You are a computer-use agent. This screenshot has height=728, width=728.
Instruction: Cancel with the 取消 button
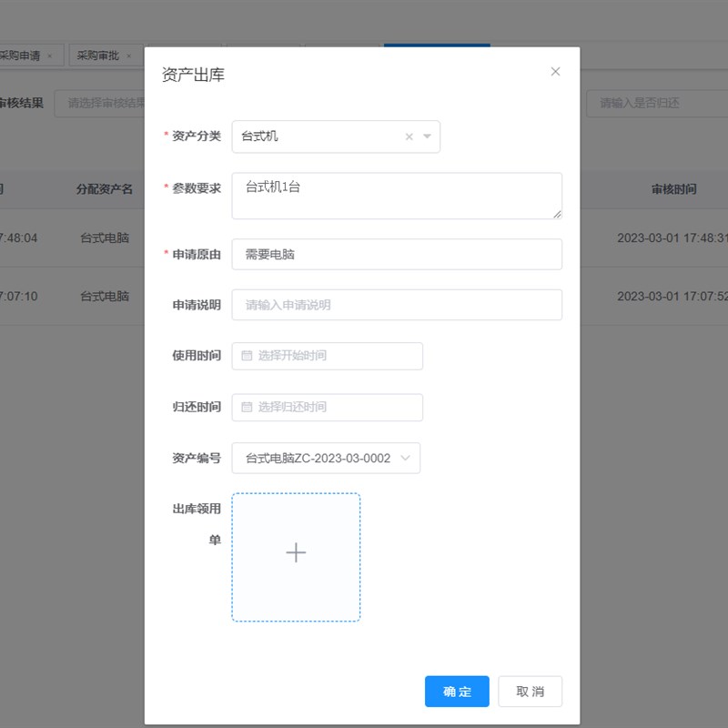(531, 692)
